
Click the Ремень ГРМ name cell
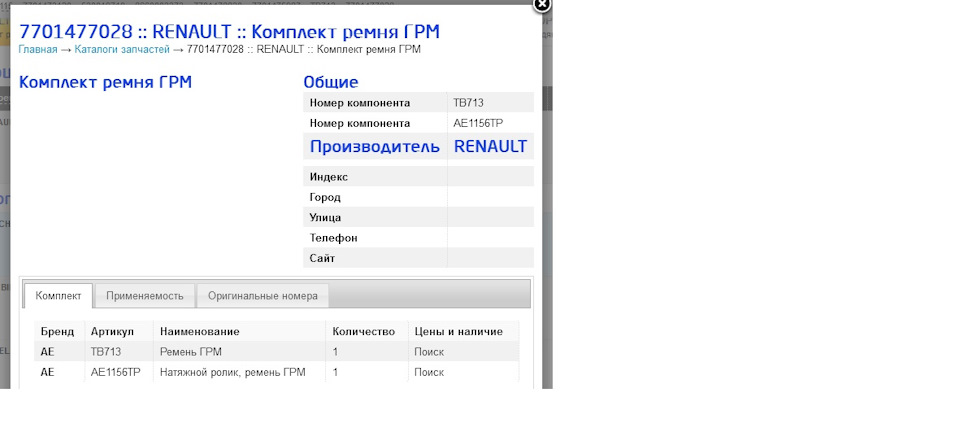190,352
